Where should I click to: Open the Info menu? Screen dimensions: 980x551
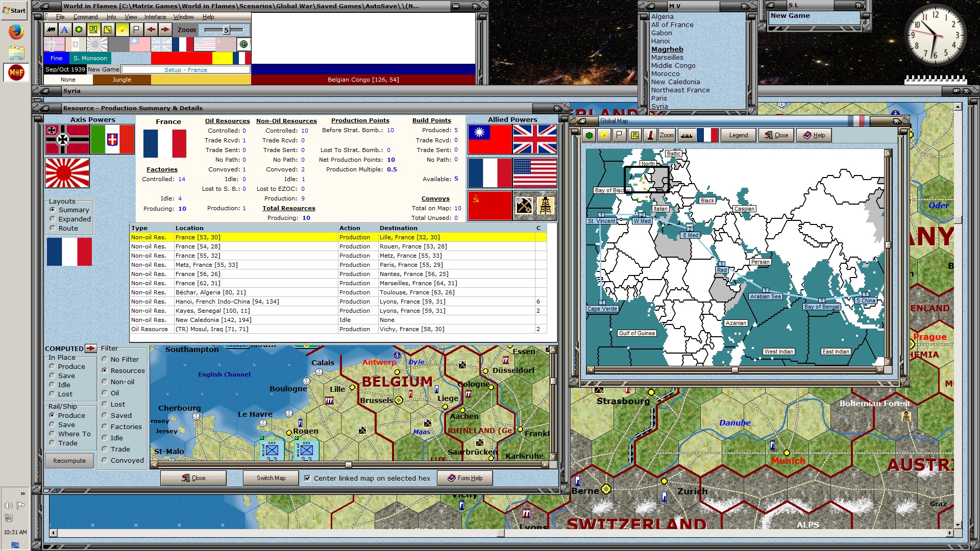pyautogui.click(x=111, y=17)
